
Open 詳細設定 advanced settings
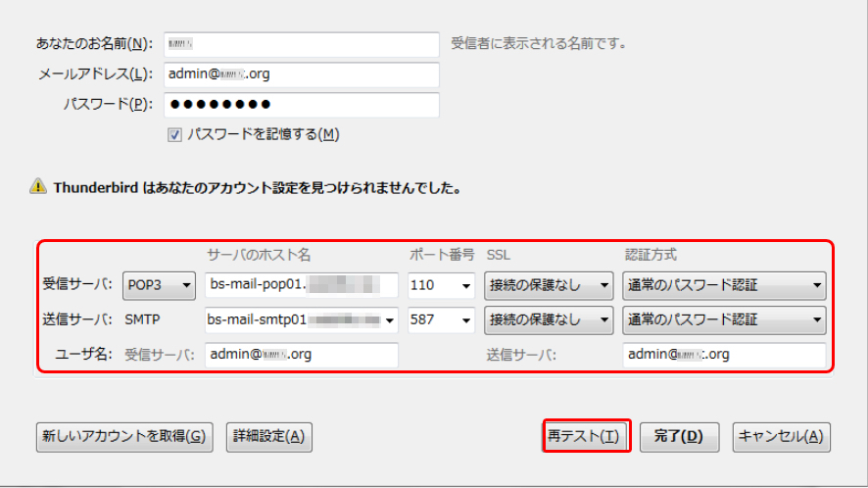pyautogui.click(x=268, y=437)
